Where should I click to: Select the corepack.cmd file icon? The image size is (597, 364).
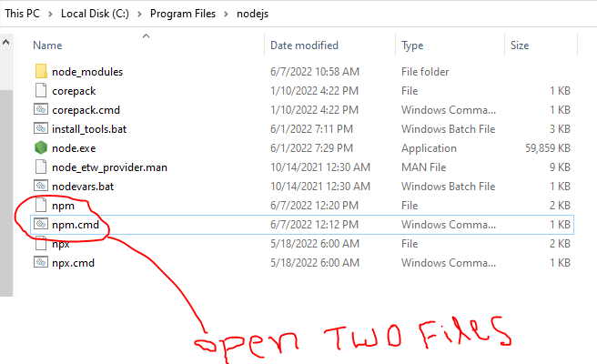pos(41,109)
